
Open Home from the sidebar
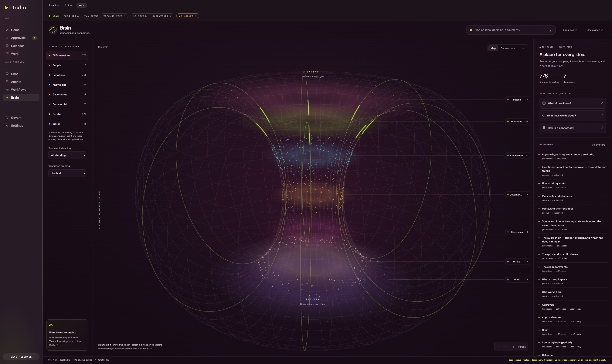[x=21, y=30]
